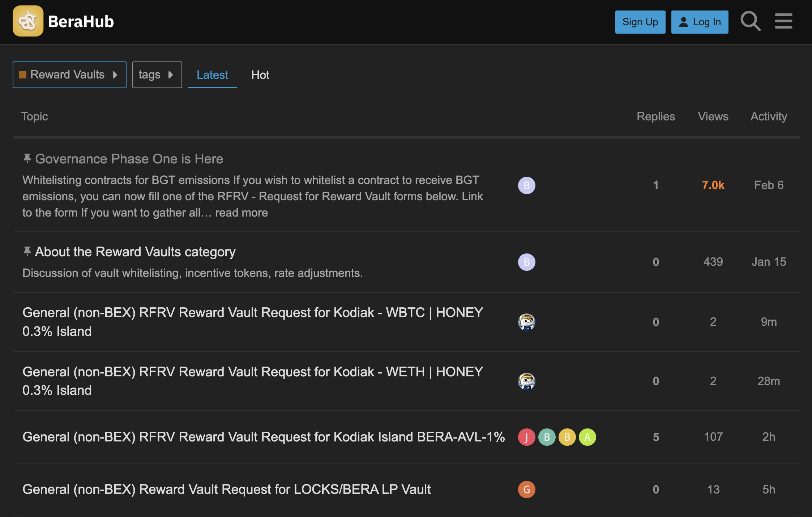Click the 439 views value
This screenshot has width=812, height=517.
[x=713, y=262]
